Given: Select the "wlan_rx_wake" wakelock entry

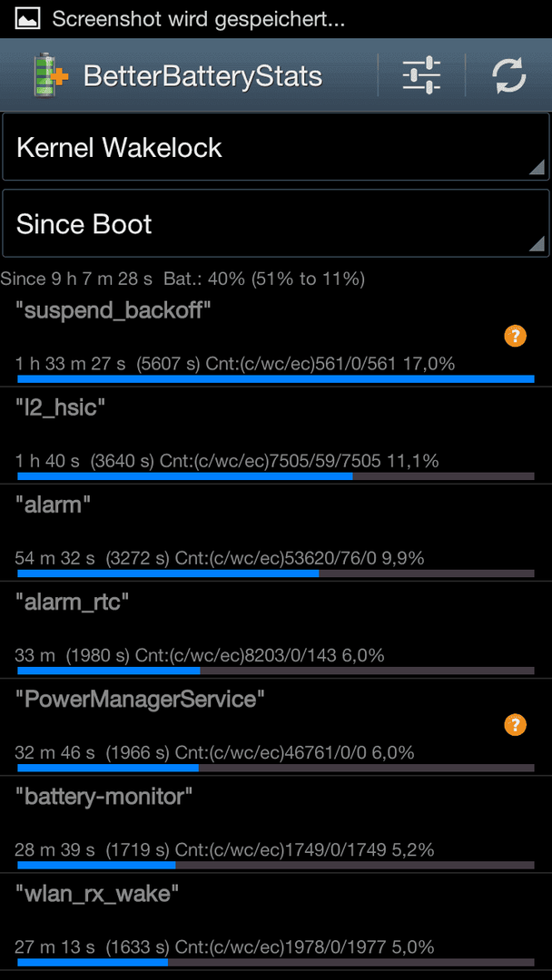Looking at the screenshot, I should 276,922.
